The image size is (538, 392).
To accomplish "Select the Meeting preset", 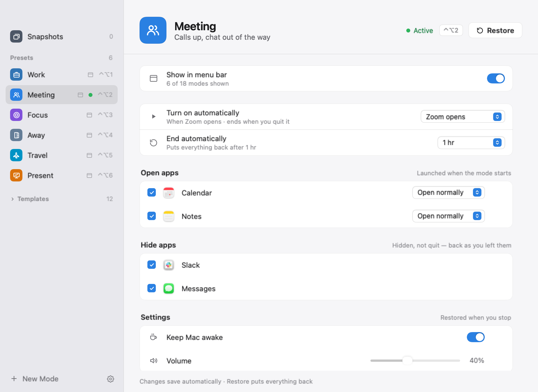I will click(x=62, y=95).
